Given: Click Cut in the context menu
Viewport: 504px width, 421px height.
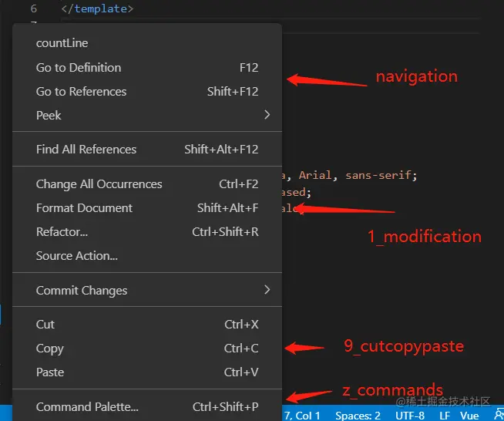Looking at the screenshot, I should coord(45,324).
